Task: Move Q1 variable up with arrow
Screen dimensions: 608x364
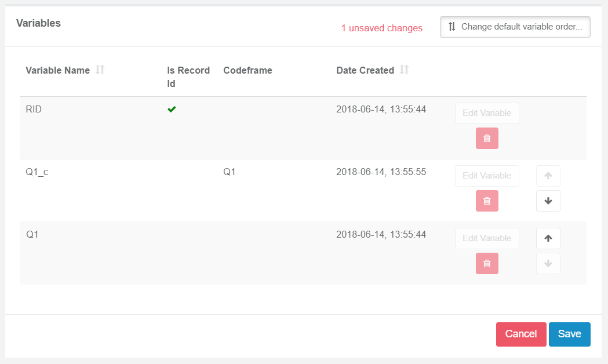Action: click(x=548, y=238)
